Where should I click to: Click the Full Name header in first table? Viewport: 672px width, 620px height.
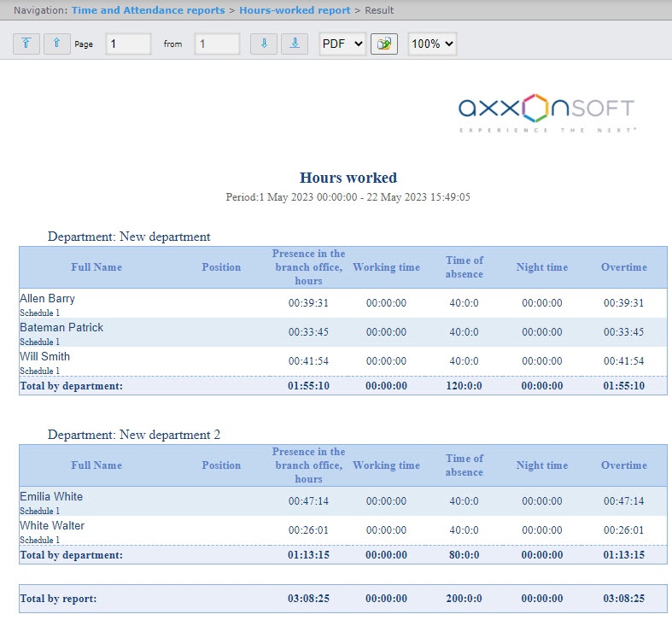click(x=96, y=267)
